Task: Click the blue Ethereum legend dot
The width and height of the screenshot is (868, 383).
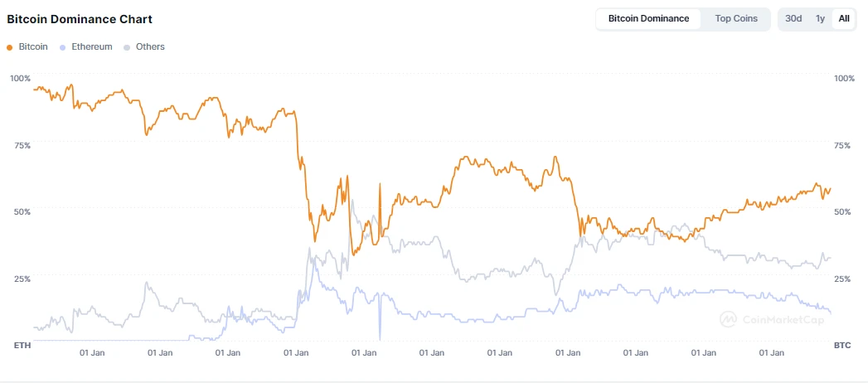Action: (64, 47)
